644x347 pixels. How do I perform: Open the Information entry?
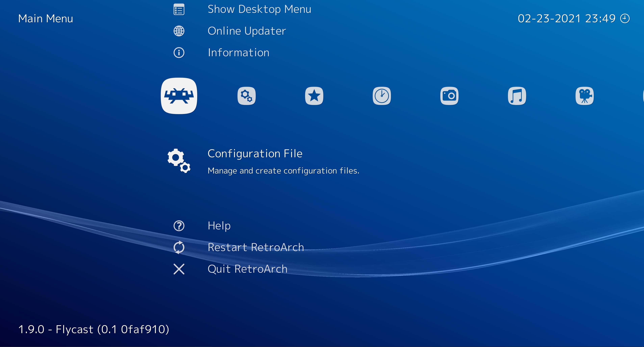point(238,53)
